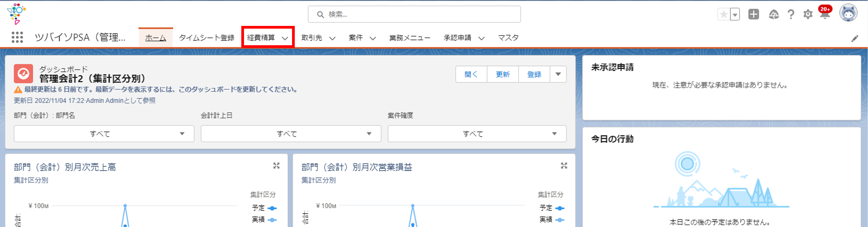Open the 会計計上日 filter dropdown
The image size is (868, 227).
pos(291,134)
